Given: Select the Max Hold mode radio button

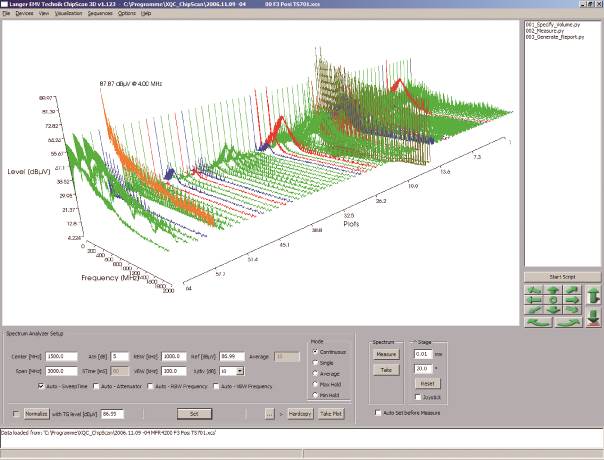Looking at the screenshot, I should tap(315, 384).
